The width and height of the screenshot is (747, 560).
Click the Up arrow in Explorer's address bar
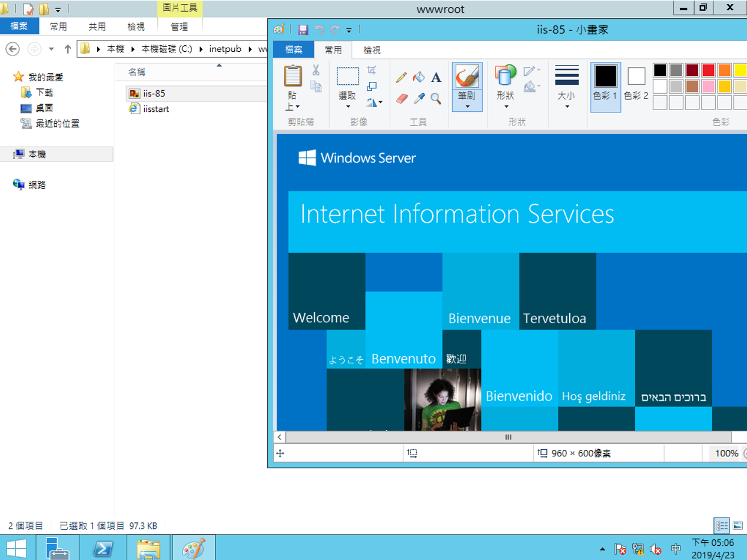point(67,49)
